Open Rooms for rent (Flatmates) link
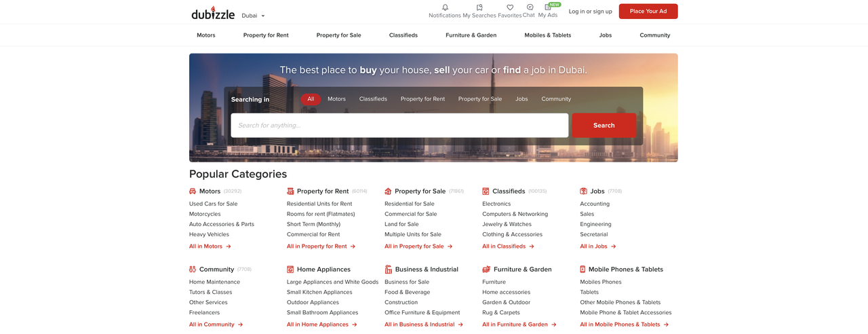Image resolution: width=868 pixels, height=334 pixels. click(321, 214)
